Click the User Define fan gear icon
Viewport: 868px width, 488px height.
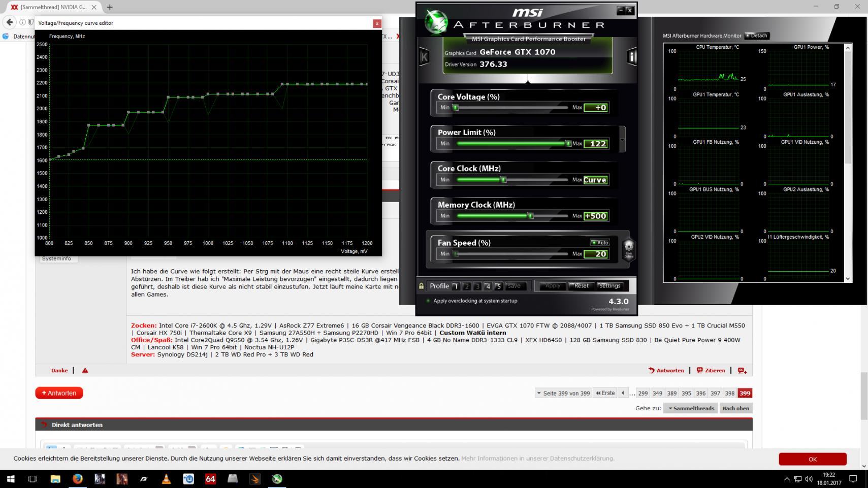tap(629, 249)
